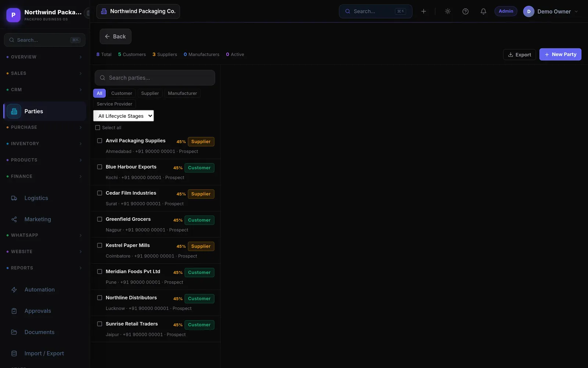Open Documents folder icon
588x368 pixels.
pos(14,332)
